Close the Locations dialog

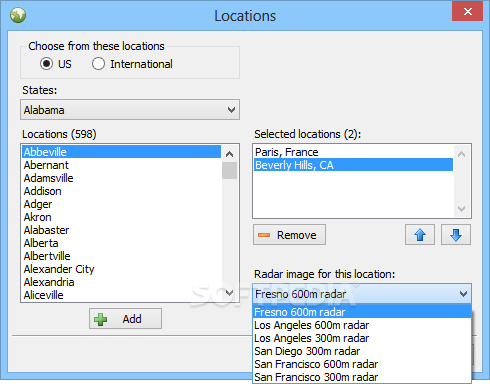(467, 11)
